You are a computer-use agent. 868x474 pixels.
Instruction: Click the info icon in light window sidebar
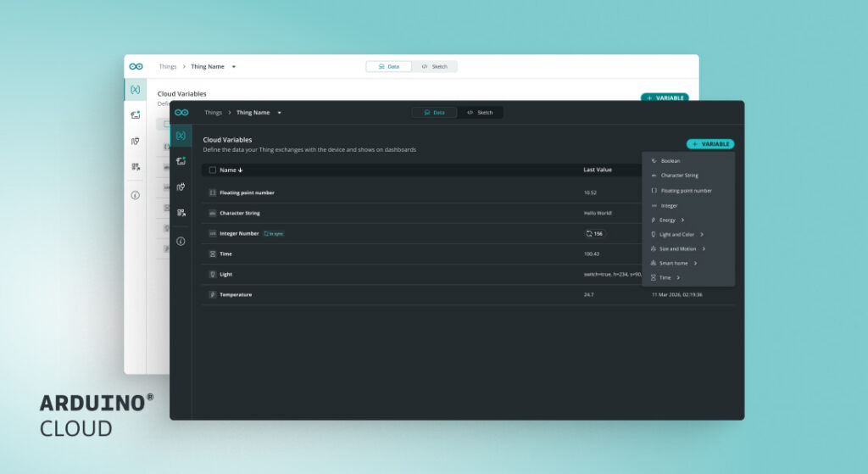[135, 195]
